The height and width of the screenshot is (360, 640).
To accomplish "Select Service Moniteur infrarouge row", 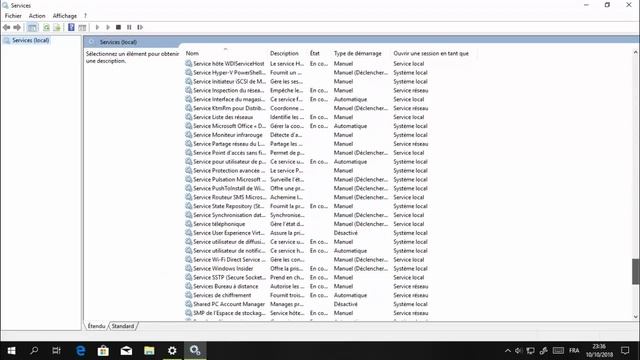I will pyautogui.click(x=306, y=135).
